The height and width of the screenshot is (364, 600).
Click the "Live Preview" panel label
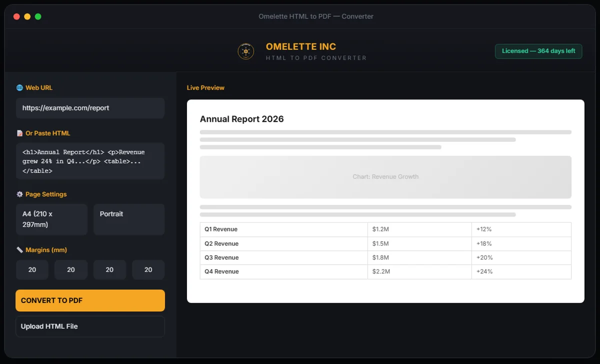(205, 88)
